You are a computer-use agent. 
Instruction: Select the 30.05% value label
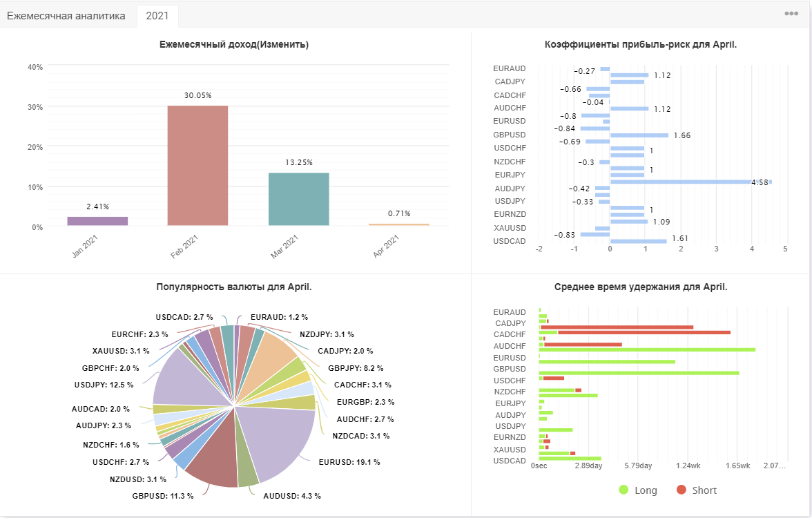(x=197, y=95)
